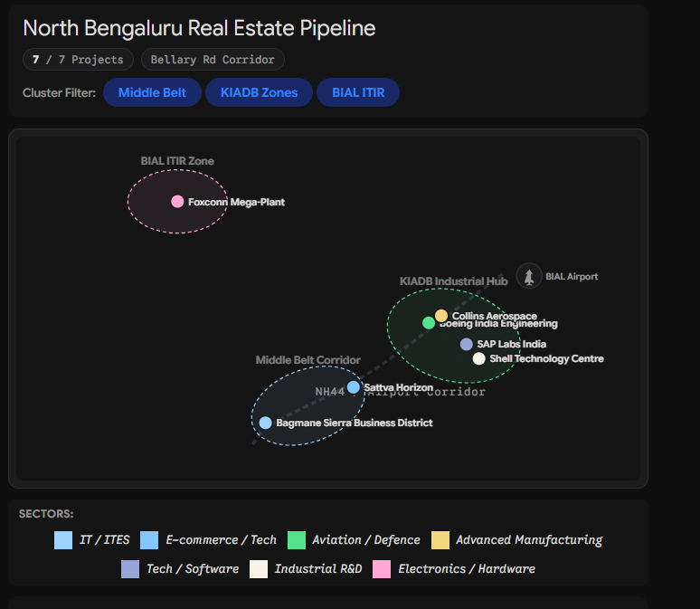
Task: Select the Bagmane Sierra Business District marker
Action: (x=265, y=423)
